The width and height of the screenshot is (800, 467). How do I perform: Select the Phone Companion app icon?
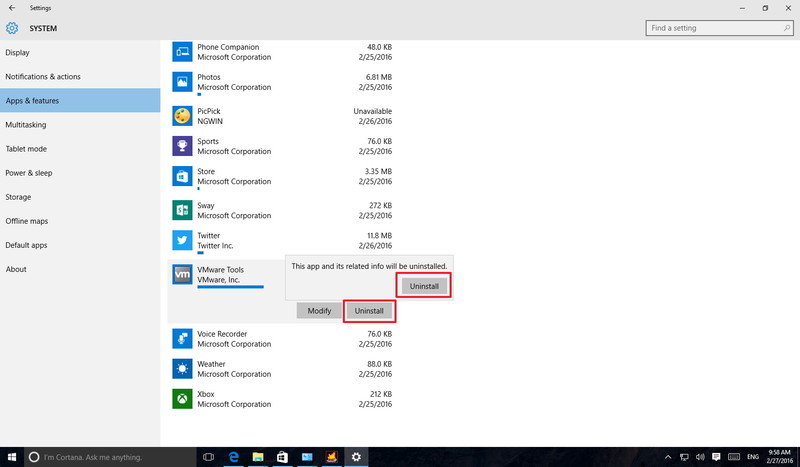[182, 52]
